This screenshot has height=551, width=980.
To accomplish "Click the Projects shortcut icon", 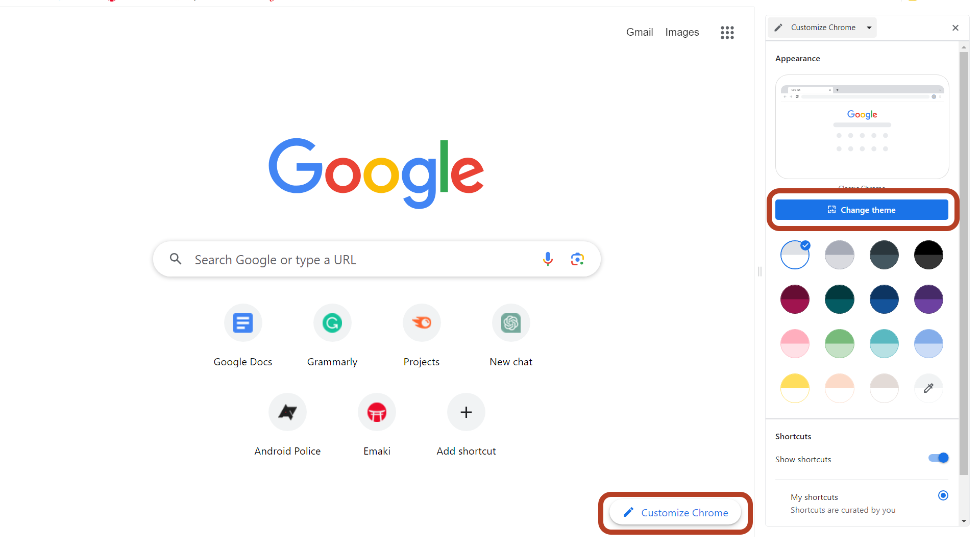I will click(x=421, y=322).
